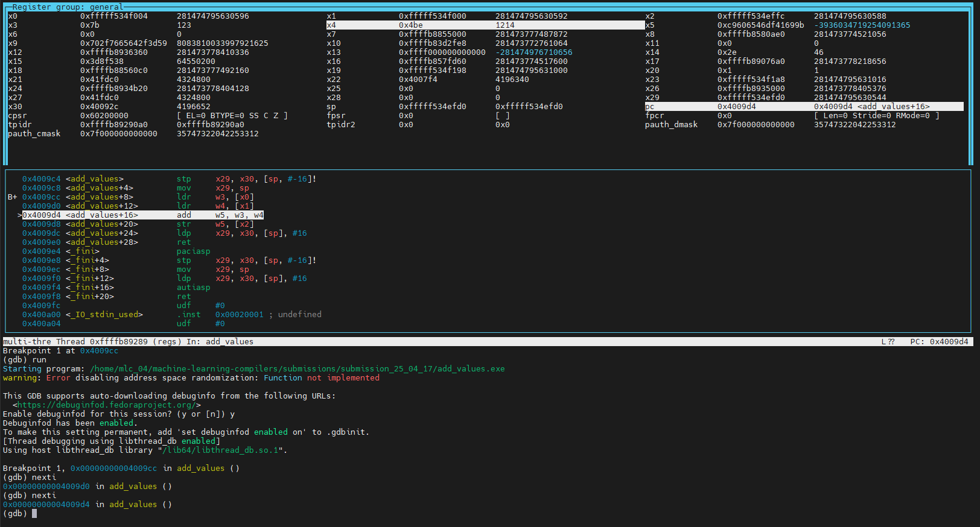Focus the (gdb) command prompt cursor

(x=34, y=514)
